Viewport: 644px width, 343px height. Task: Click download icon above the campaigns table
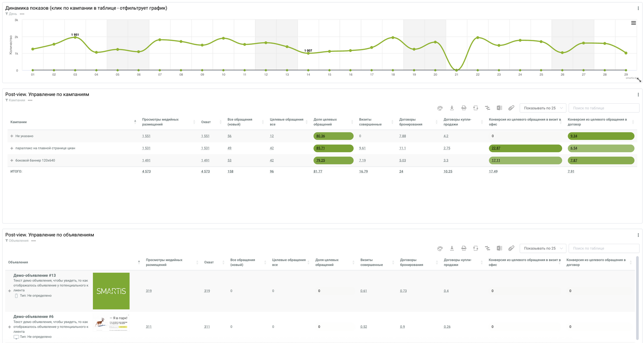point(452,108)
